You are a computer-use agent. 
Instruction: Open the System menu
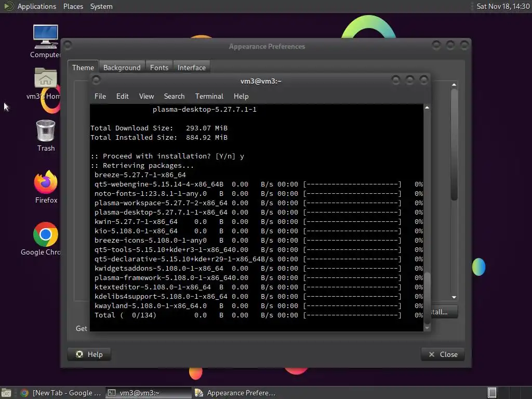(x=101, y=6)
